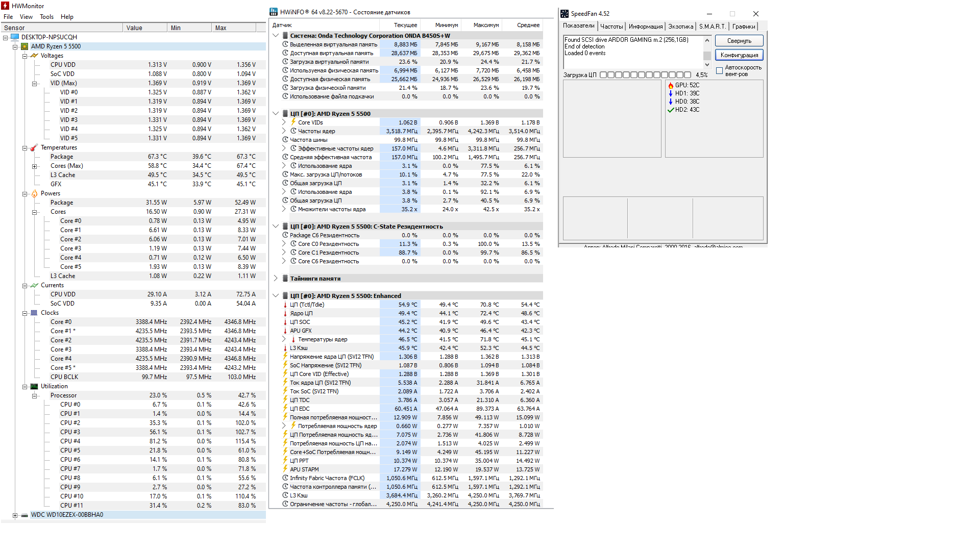The width and height of the screenshot is (980, 551).
Task: Click the HD2 green checkmark icon in SpeedFan
Action: [x=671, y=110]
